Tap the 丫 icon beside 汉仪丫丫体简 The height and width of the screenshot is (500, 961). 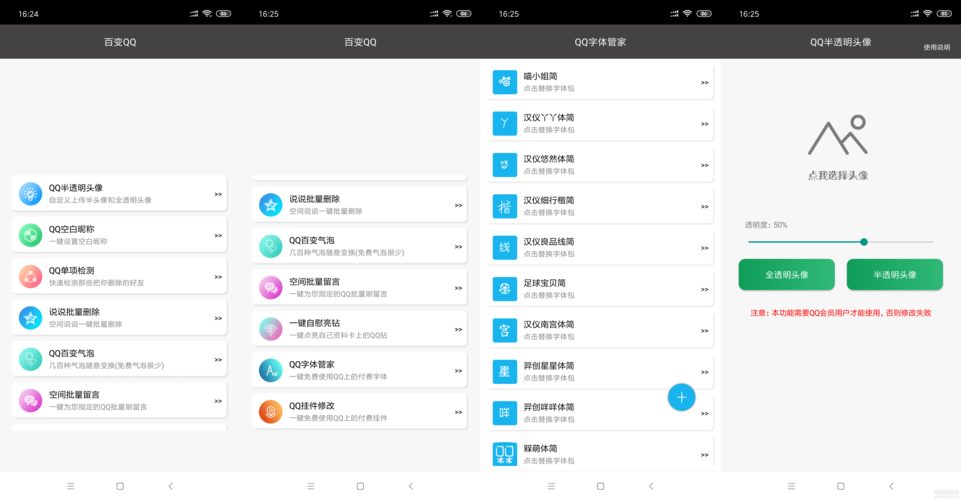(504, 123)
